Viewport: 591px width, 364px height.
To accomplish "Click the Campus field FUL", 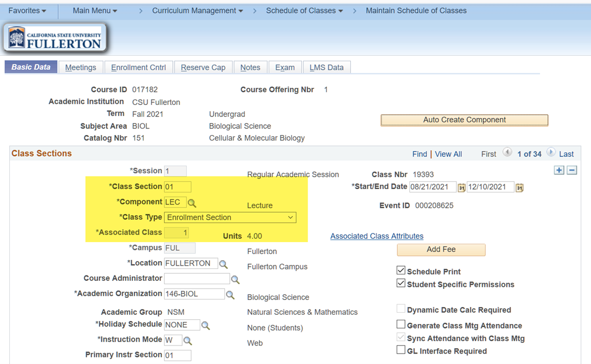I will pyautogui.click(x=180, y=248).
